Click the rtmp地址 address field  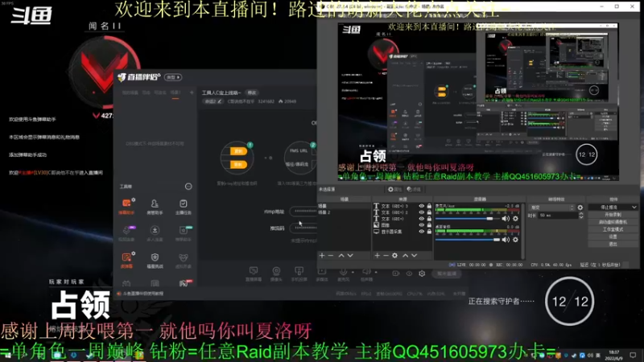point(303,211)
